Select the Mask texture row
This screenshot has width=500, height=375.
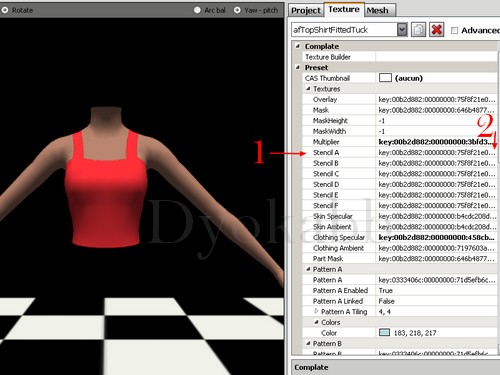(400, 110)
